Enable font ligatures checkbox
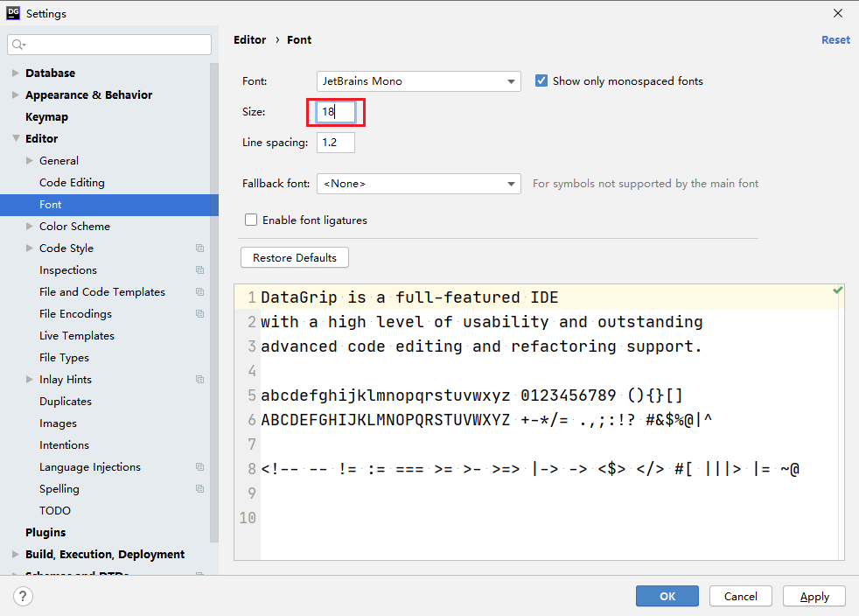Image resolution: width=859 pixels, height=616 pixels. [x=251, y=220]
